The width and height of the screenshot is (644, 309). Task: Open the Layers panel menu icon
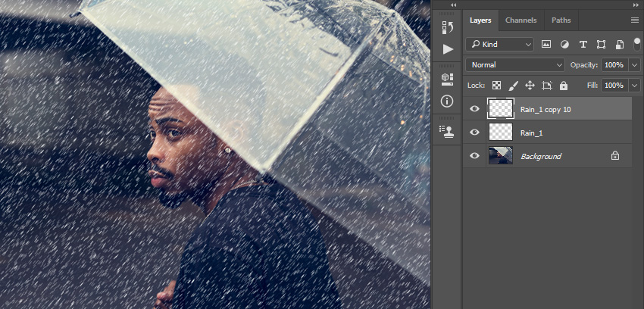click(635, 20)
